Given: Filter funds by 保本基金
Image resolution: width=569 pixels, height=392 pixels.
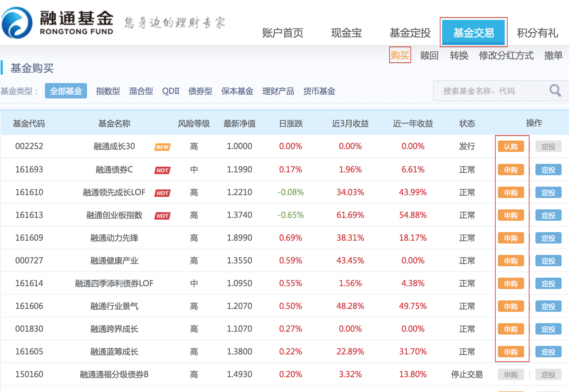Looking at the screenshot, I should pos(237,91).
